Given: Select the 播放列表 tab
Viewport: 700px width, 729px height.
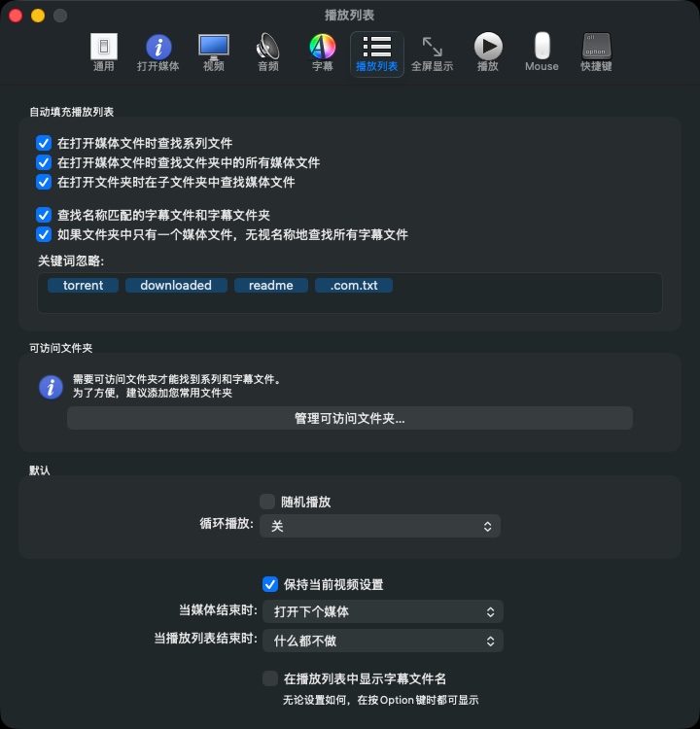Looking at the screenshot, I should 377,52.
